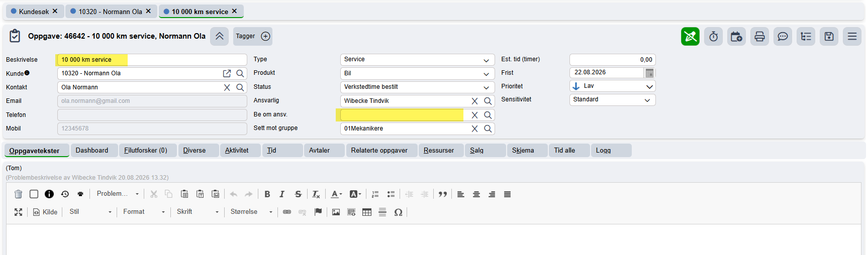The height and width of the screenshot is (255, 868).
Task: Switch to the 10320 - Normann Ola tab
Action: coord(111,12)
